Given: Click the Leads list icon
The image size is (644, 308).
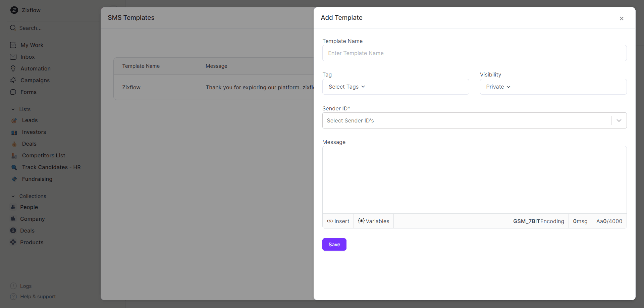Looking at the screenshot, I should (x=14, y=120).
